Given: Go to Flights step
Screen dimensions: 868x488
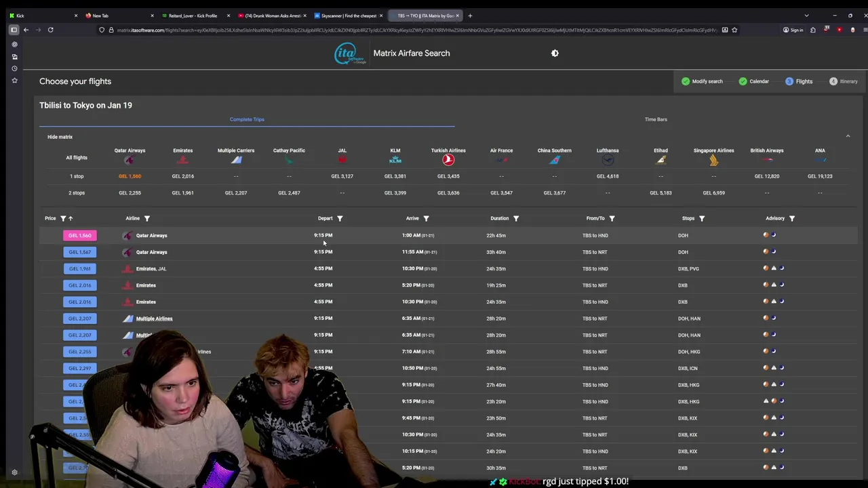Looking at the screenshot, I should [x=799, y=81].
